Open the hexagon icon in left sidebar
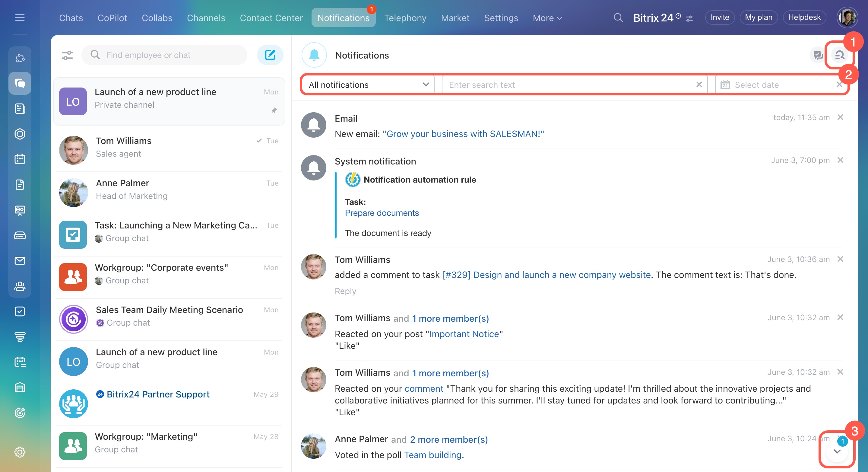868x472 pixels. [20, 134]
